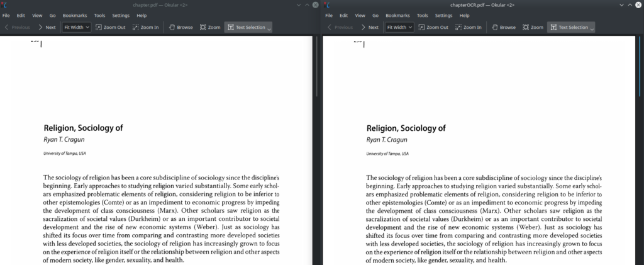Screen dimensions: 644x265
Task: Open Settings menu in chapter.pdf window
Action: click(x=121, y=16)
